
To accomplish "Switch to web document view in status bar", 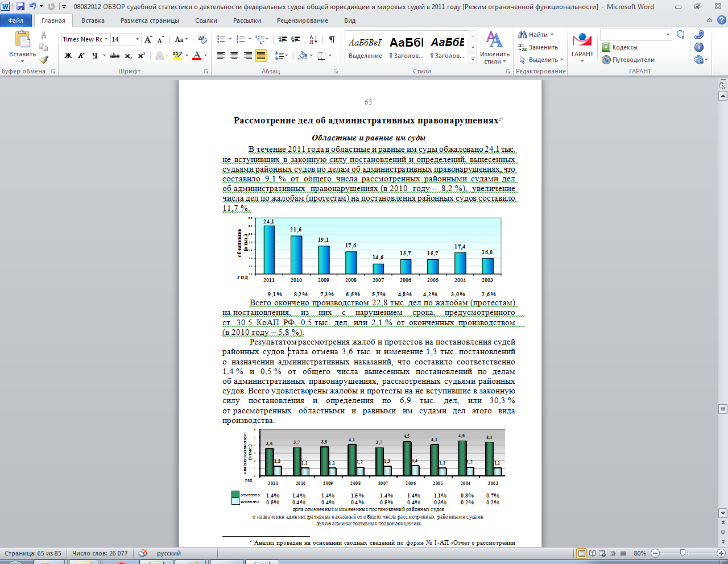I will [603, 553].
